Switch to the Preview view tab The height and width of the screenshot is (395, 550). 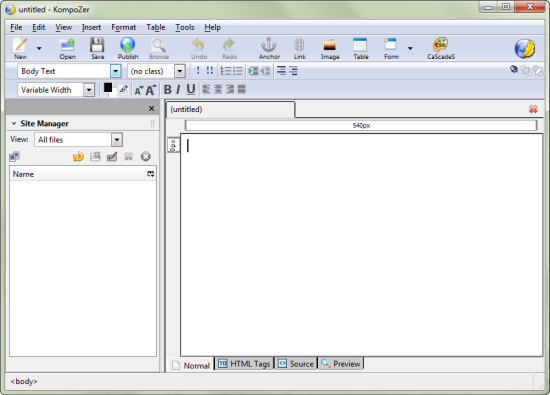(341, 364)
